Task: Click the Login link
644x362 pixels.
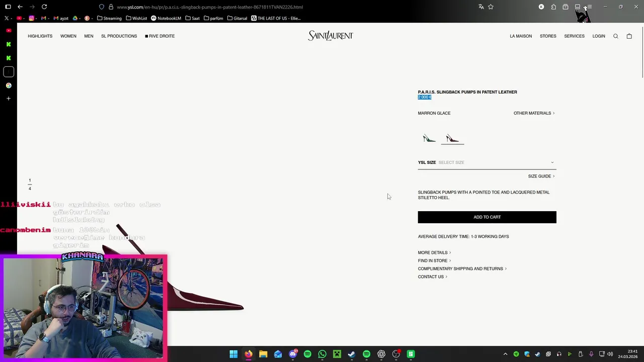Action: click(599, 36)
